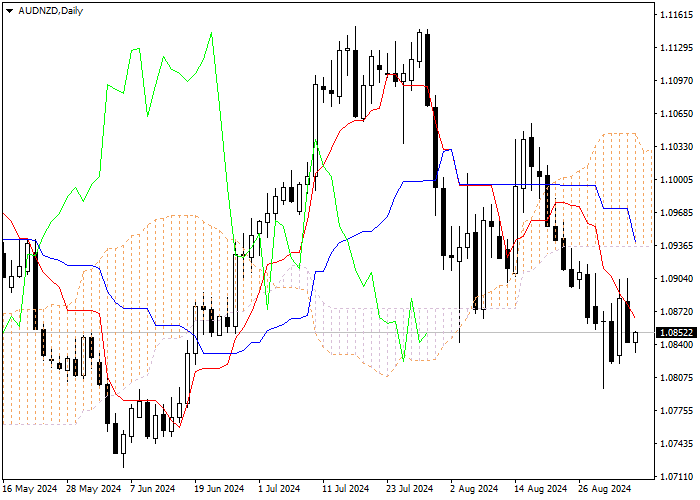The width and height of the screenshot is (700, 500).
Task: Select price level 1.11615 on the scale
Action: (x=676, y=15)
